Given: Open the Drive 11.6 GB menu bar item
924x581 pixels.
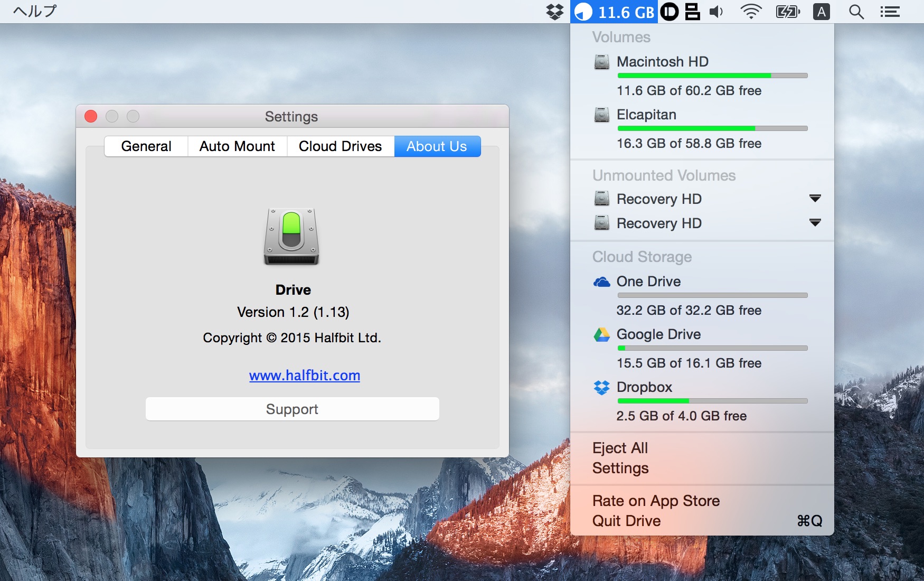Looking at the screenshot, I should point(614,12).
